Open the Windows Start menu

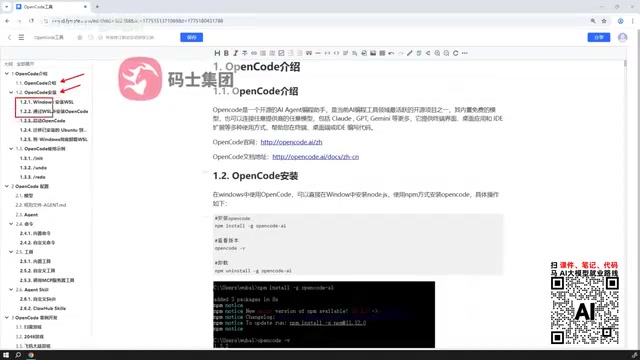[6, 355]
